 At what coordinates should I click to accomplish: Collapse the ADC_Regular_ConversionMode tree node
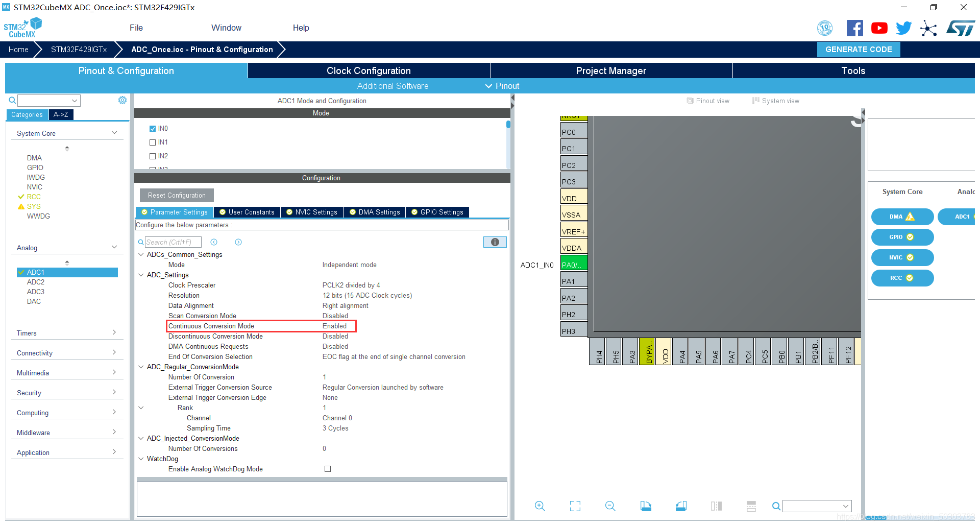[x=141, y=367]
